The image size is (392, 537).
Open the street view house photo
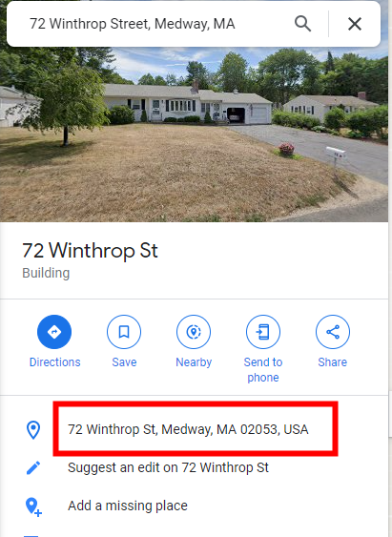click(x=195, y=134)
